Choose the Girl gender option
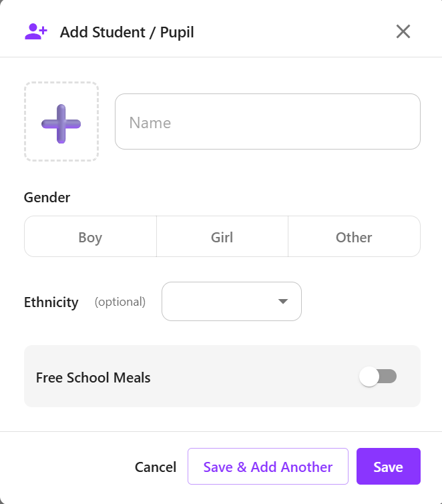 tap(222, 237)
